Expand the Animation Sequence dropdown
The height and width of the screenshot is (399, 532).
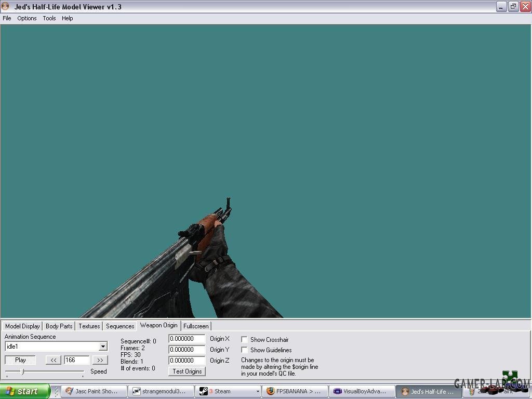(x=103, y=347)
